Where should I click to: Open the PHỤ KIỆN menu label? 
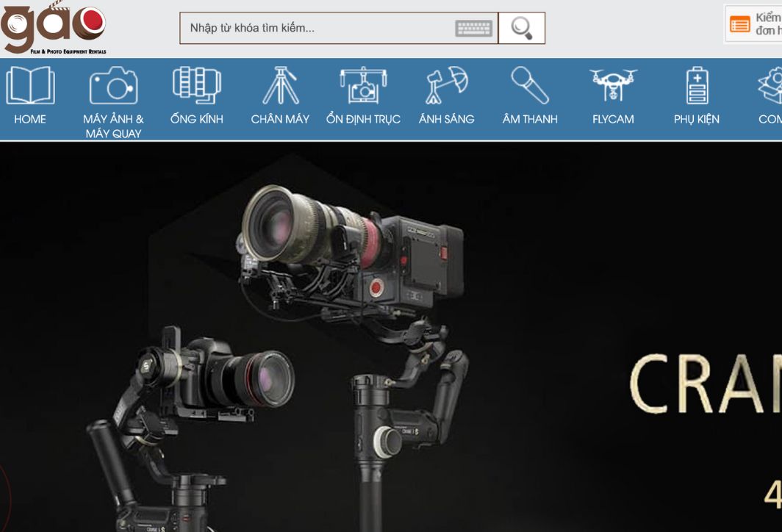(x=696, y=119)
